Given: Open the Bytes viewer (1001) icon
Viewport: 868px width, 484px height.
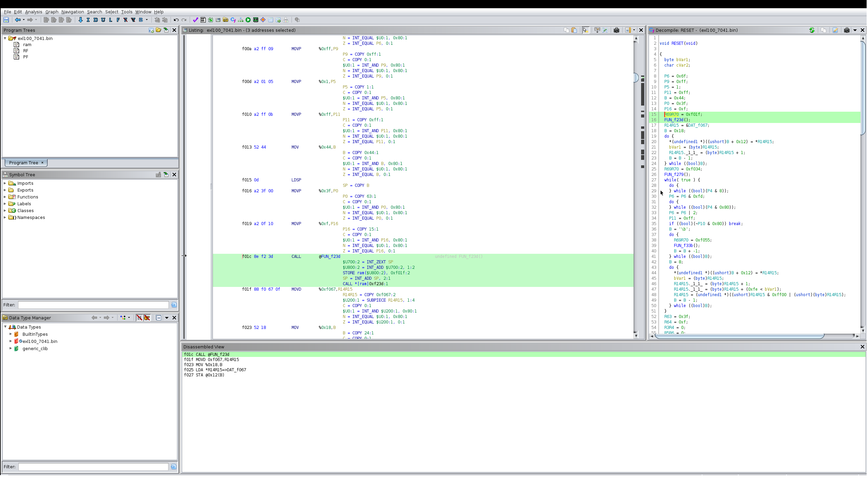Looking at the screenshot, I should point(203,20).
